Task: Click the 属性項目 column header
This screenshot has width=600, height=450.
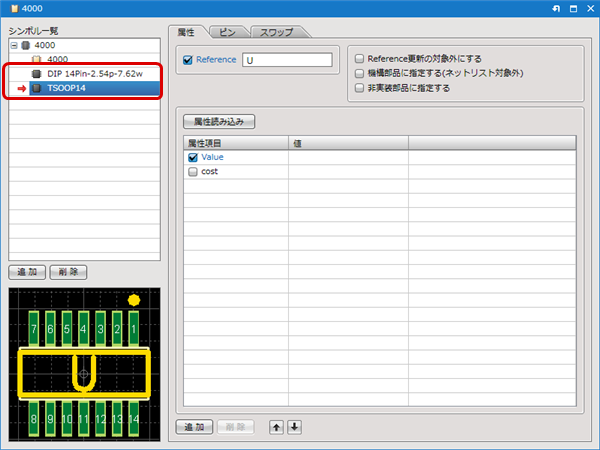Action: coord(236,143)
